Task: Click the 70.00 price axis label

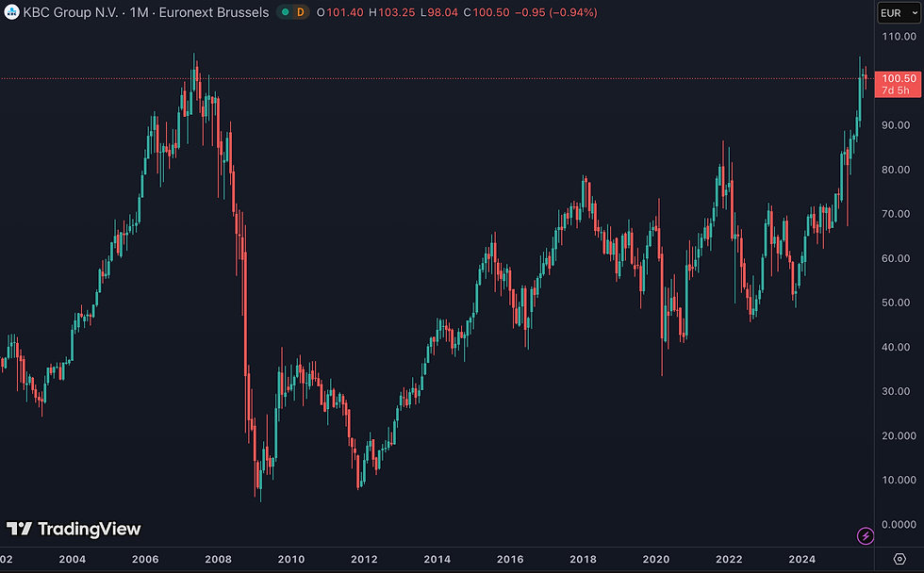Action: tap(896, 214)
